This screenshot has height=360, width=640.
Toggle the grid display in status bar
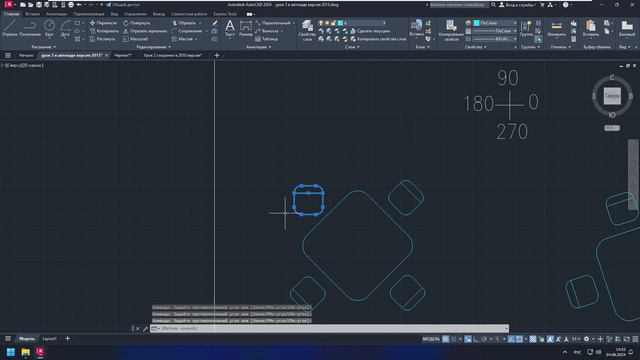[446, 339]
